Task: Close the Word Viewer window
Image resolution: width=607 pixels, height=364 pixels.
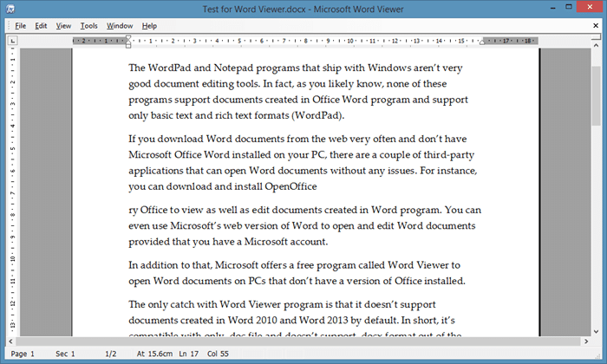Action: point(590,7)
